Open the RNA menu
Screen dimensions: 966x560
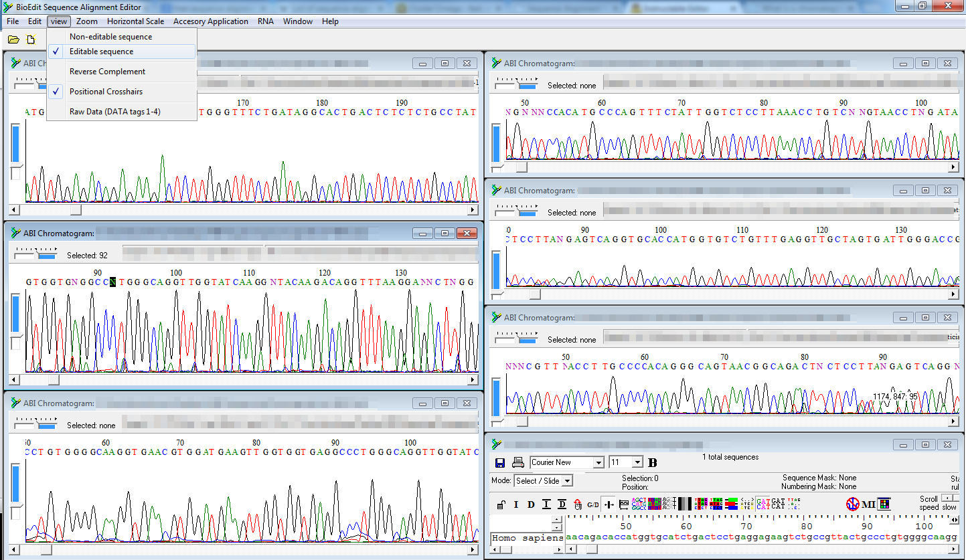point(265,21)
